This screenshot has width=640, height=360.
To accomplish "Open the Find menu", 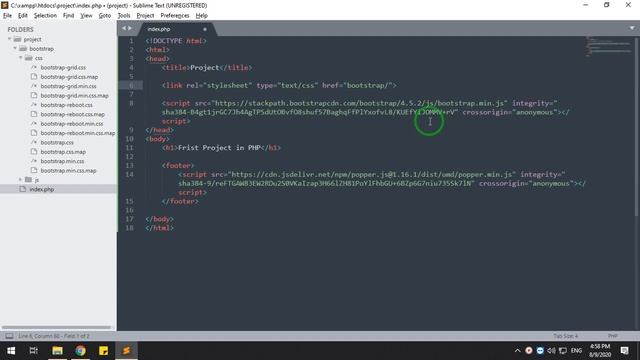I will click(x=69, y=16).
